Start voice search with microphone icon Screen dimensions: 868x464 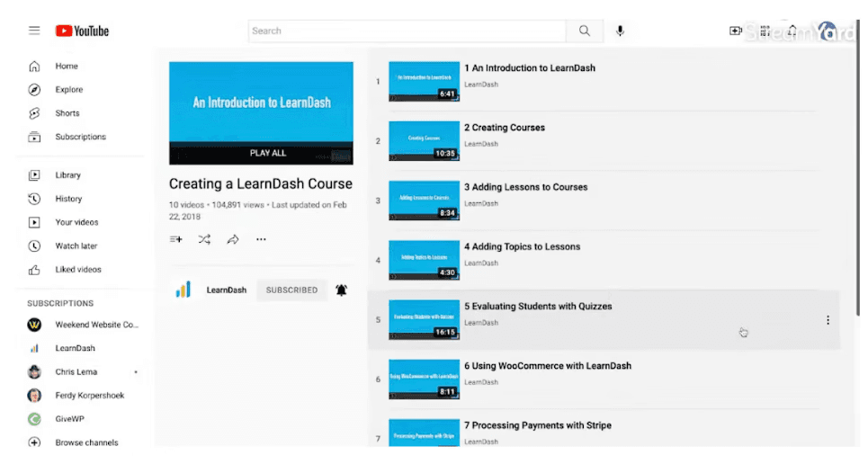click(620, 31)
